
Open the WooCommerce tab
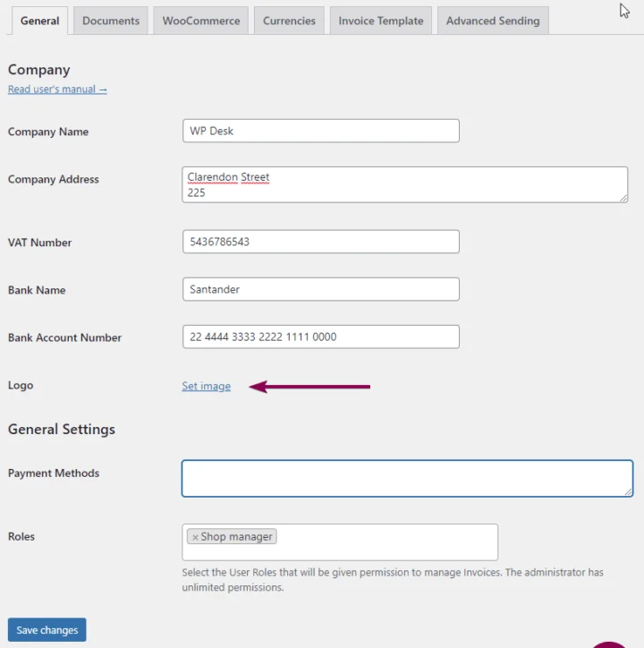[200, 21]
